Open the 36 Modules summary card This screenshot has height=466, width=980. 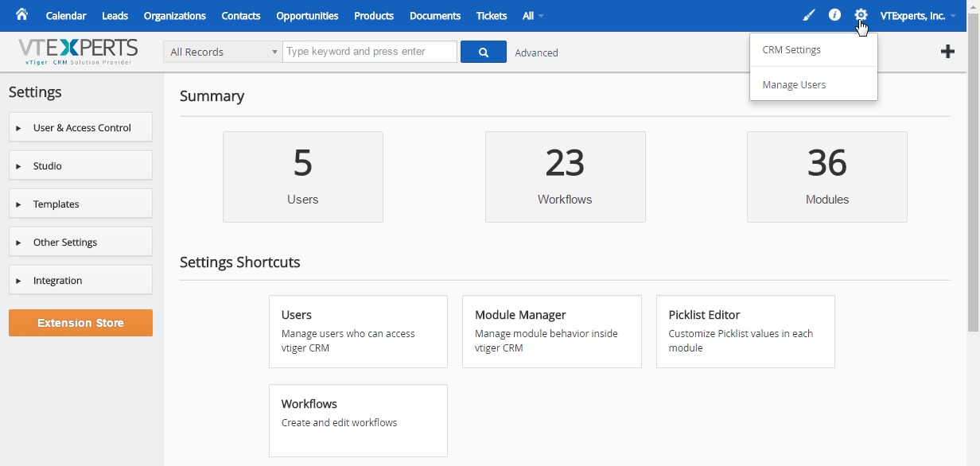point(827,177)
